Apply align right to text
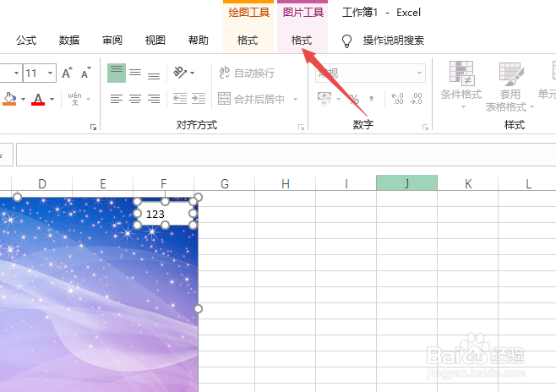Screen dimensions: 556x392 154,99
